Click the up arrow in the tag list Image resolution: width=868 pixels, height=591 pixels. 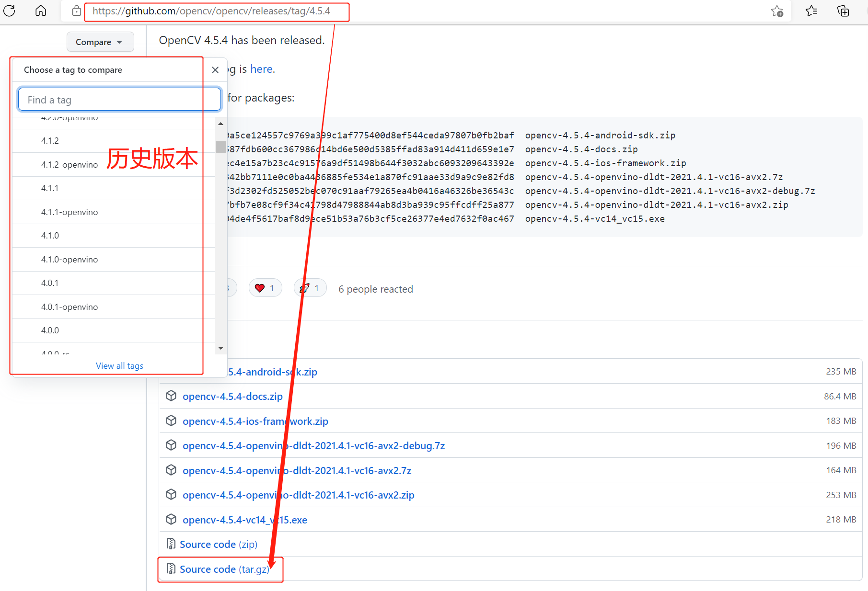[220, 124]
